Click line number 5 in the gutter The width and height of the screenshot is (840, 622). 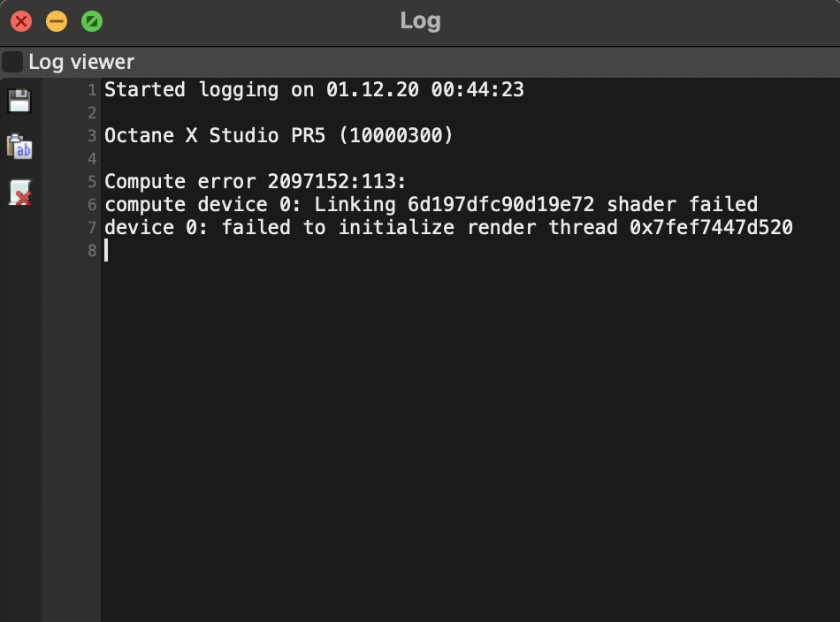tap(92, 182)
